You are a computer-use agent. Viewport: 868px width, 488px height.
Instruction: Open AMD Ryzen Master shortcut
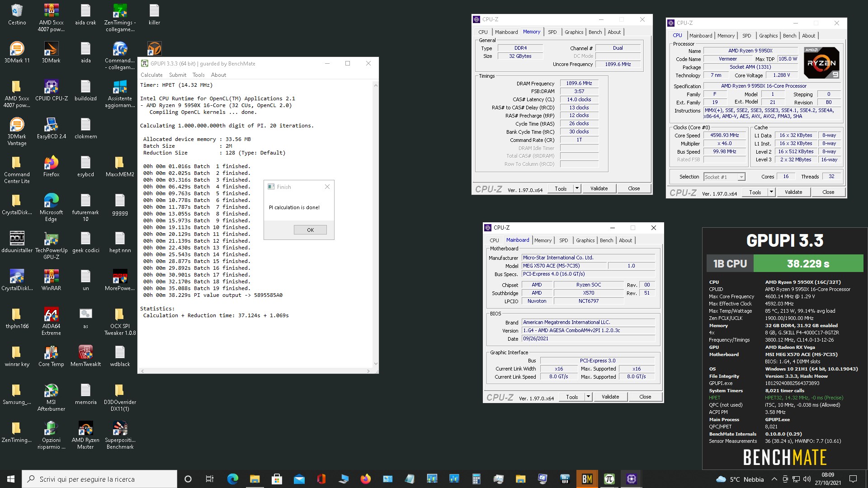pyautogui.click(x=85, y=435)
